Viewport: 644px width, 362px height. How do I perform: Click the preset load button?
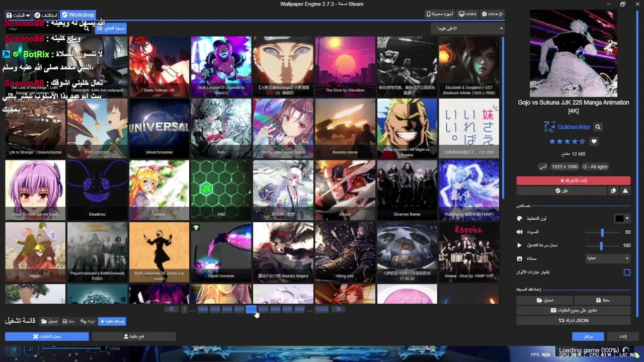(544, 300)
